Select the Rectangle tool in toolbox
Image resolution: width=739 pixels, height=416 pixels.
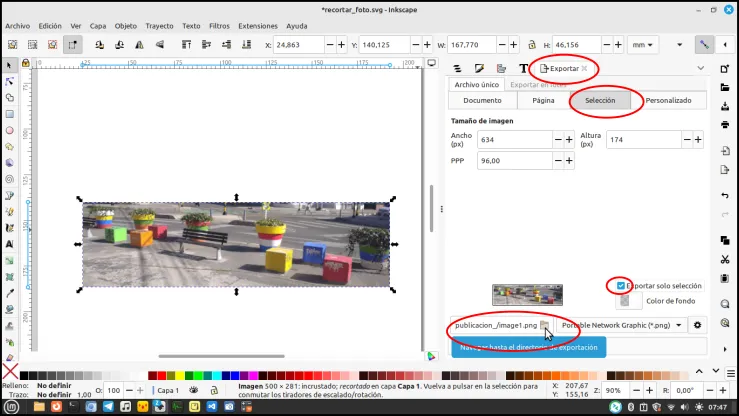tap(9, 114)
